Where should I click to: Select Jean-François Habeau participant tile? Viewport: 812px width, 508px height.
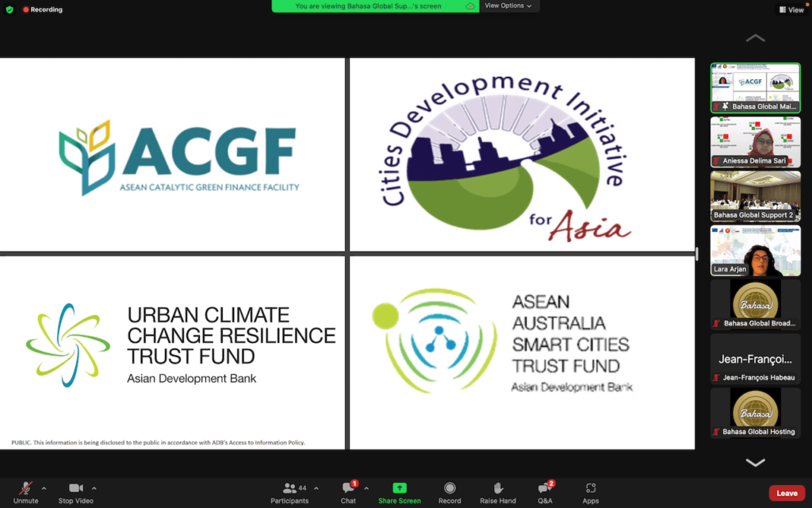tap(755, 359)
